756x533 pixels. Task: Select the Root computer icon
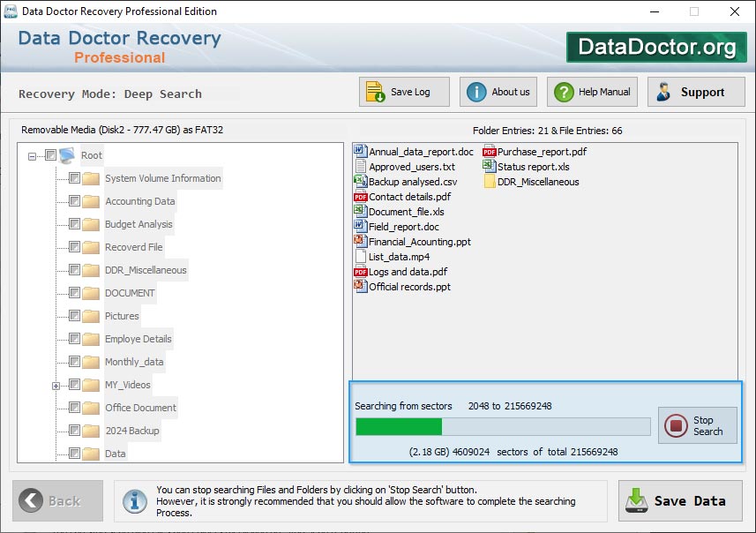point(67,155)
